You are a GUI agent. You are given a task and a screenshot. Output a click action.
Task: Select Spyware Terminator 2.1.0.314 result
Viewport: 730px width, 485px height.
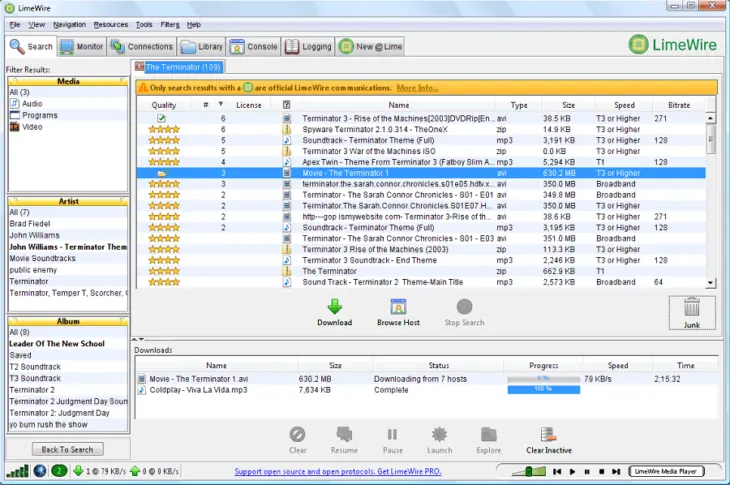pos(421,129)
